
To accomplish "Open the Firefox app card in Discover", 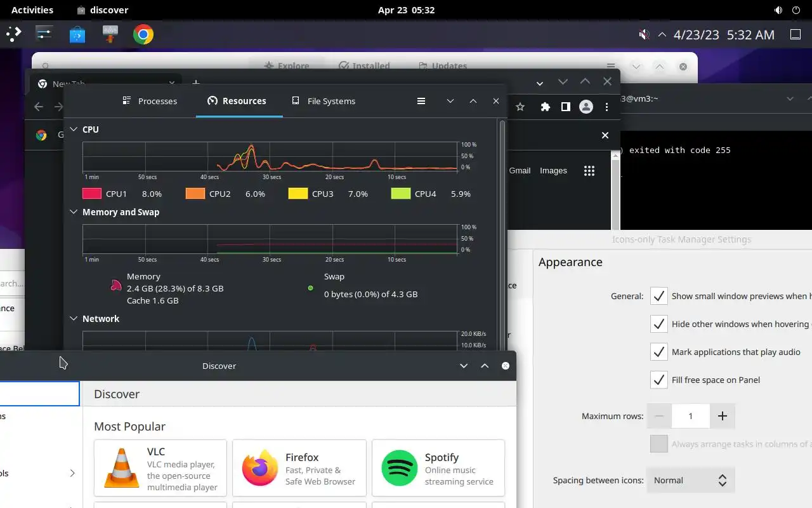I will coord(299,468).
